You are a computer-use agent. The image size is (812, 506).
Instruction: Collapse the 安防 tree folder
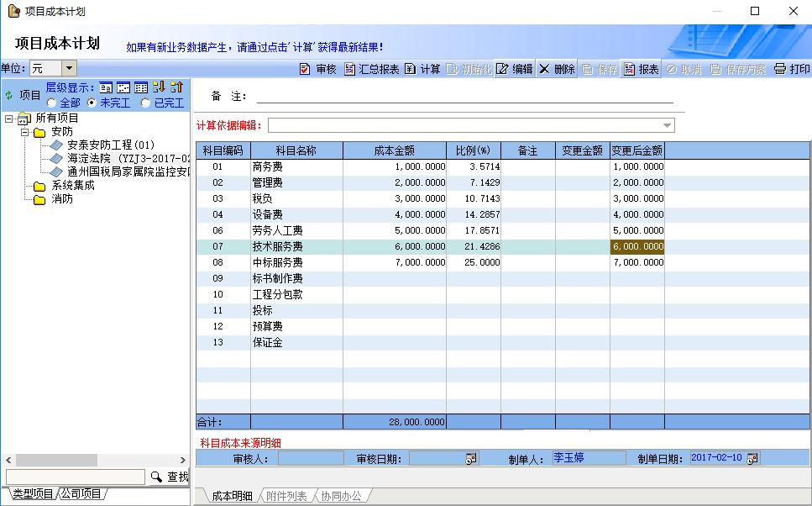[24, 132]
